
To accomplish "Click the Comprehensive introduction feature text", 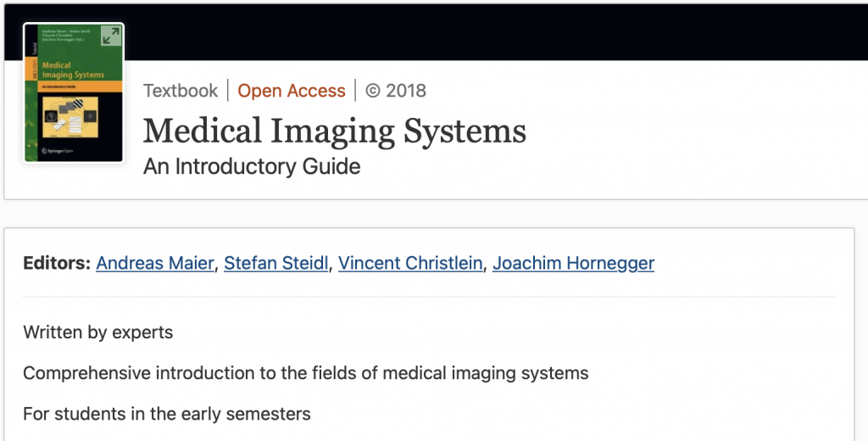I will tap(305, 373).
